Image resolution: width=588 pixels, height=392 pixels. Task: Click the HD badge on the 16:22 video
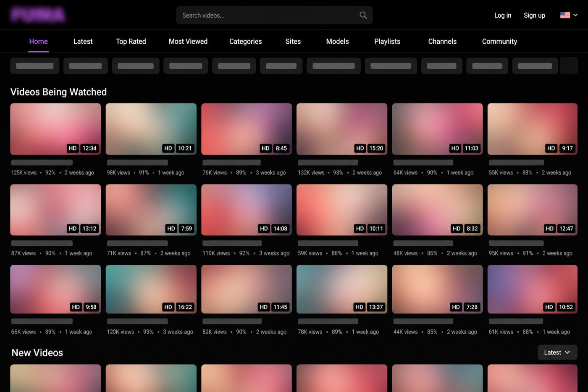tap(168, 307)
